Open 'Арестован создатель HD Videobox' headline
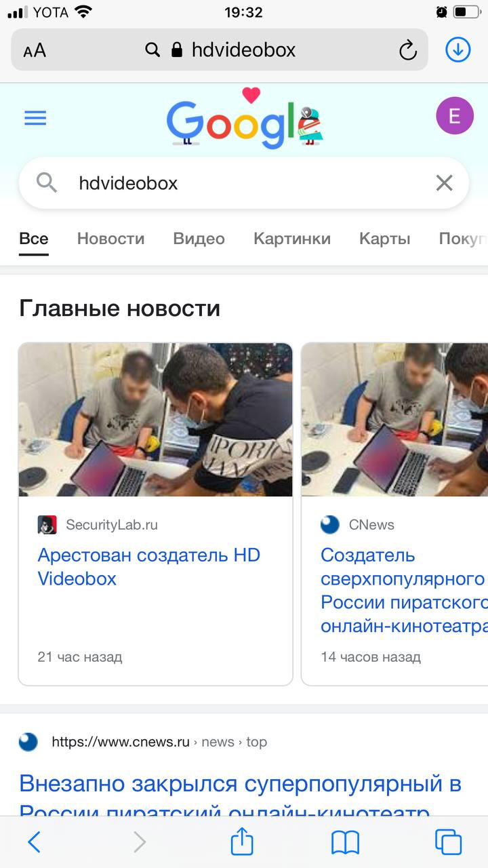 [149, 567]
